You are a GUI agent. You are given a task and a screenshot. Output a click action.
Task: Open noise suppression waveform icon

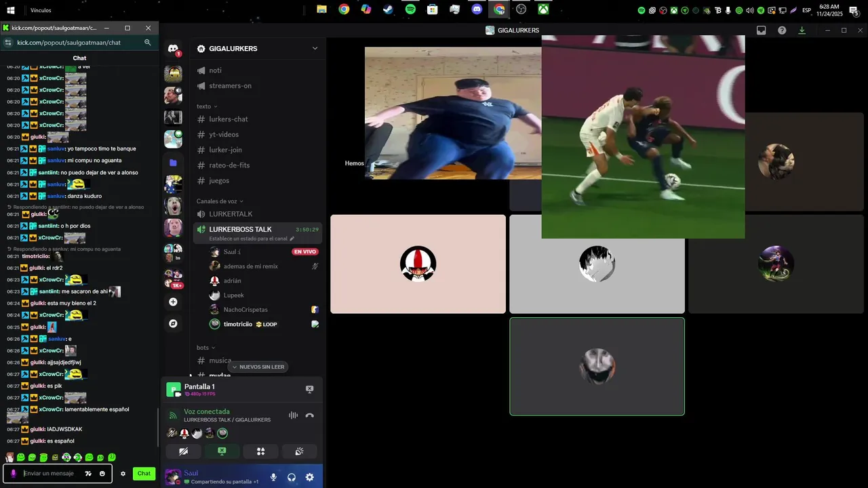coord(293,415)
